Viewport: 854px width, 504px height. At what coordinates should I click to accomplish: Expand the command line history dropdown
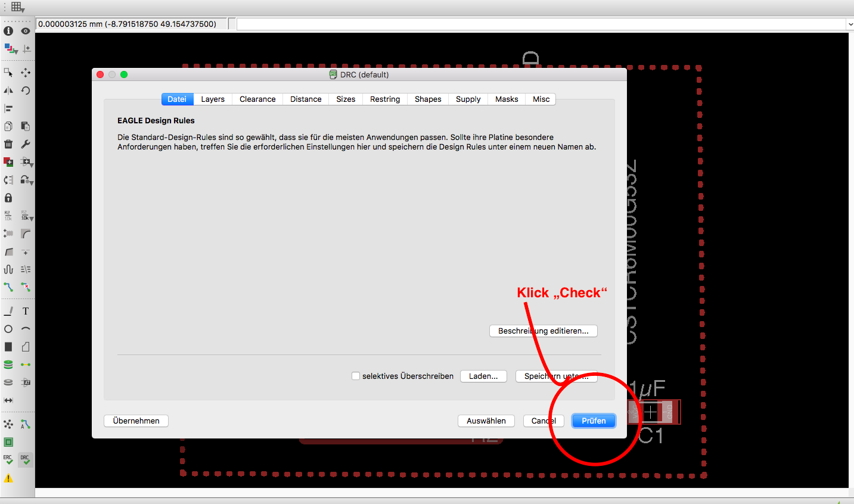click(x=850, y=24)
